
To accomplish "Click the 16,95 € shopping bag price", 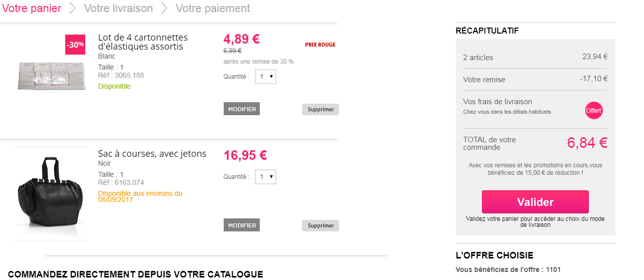I will [x=245, y=155].
